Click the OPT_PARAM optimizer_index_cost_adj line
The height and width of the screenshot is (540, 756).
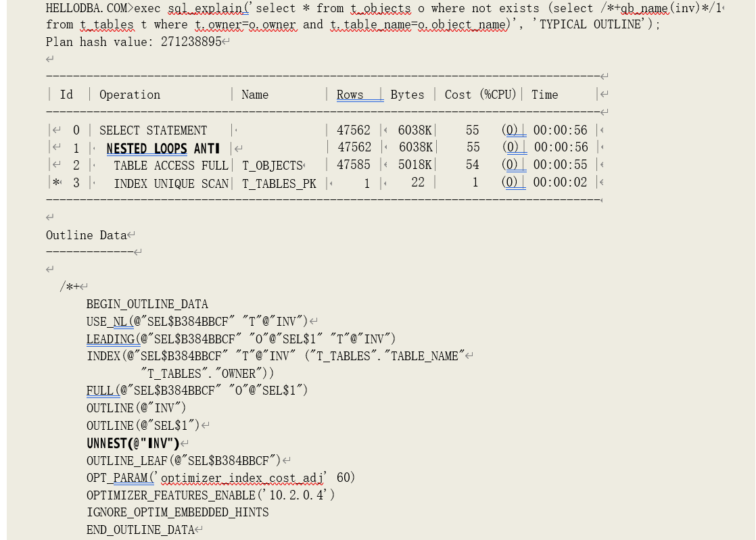click(x=220, y=478)
